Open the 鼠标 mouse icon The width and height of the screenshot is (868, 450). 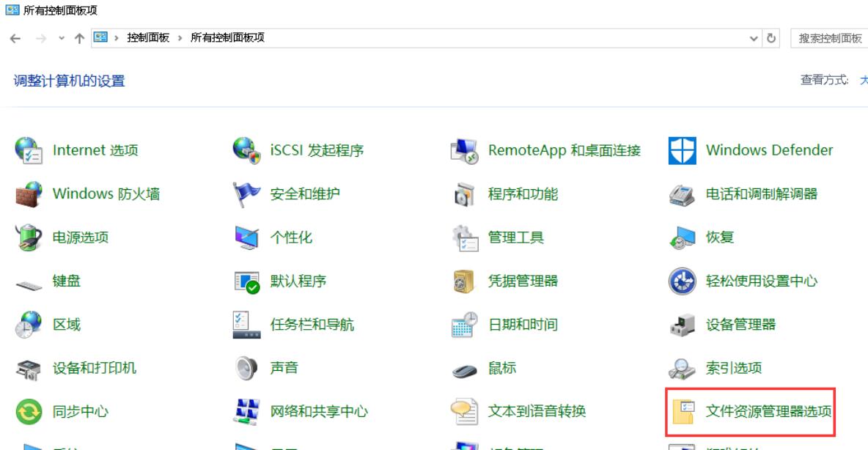tap(465, 369)
